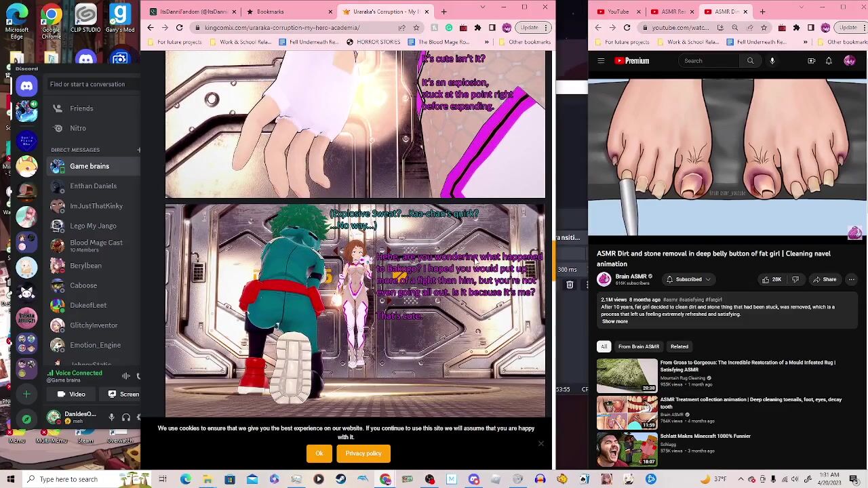Turn on Discord Video camera
The height and width of the screenshot is (488, 868).
[x=71, y=394]
